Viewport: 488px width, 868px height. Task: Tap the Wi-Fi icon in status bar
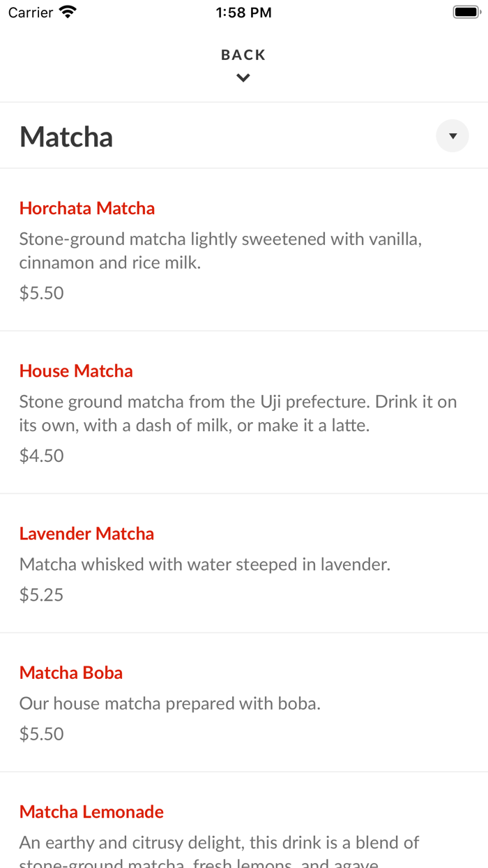(67, 11)
